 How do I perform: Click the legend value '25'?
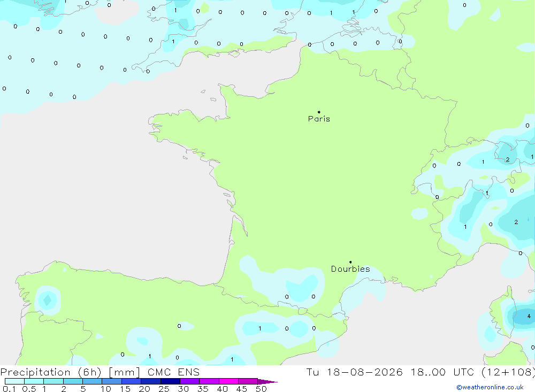point(164,389)
